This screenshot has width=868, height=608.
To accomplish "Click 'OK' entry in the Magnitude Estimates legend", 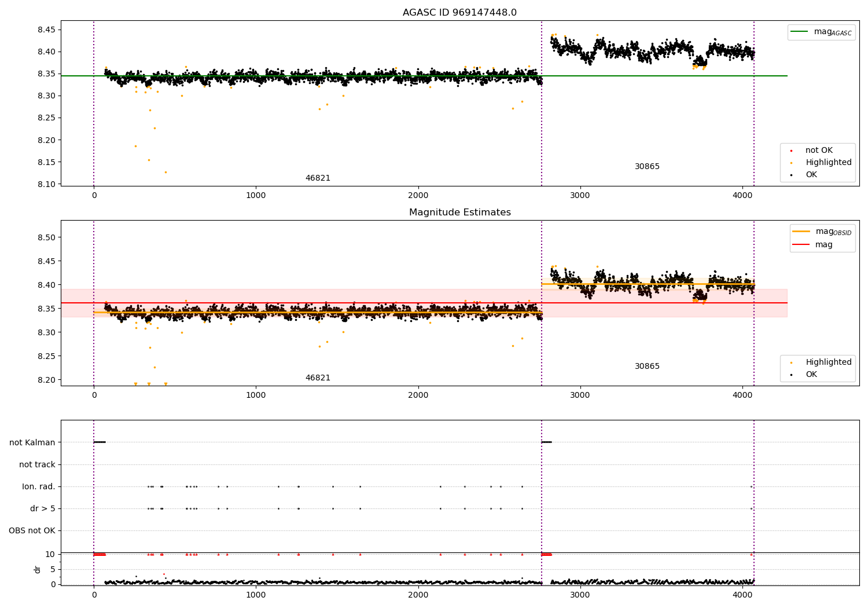I will coord(811,375).
